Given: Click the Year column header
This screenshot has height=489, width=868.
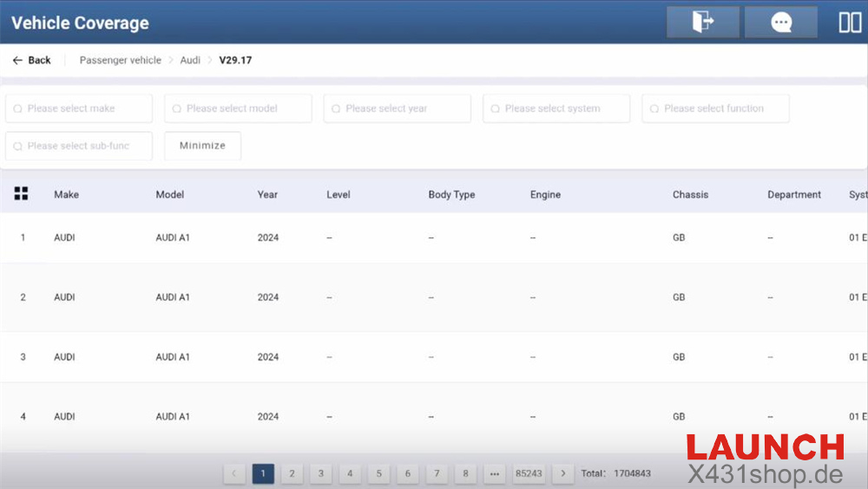Looking at the screenshot, I should pyautogui.click(x=267, y=195).
